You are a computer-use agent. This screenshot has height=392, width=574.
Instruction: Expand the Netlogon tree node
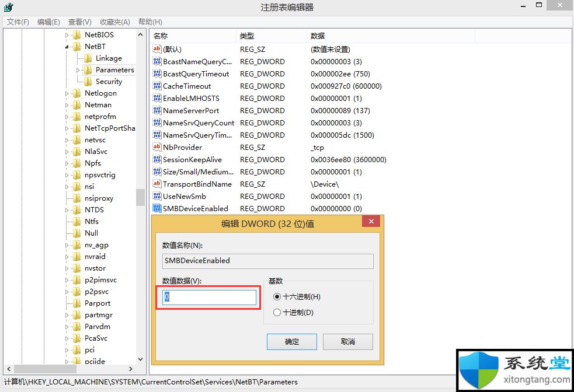point(67,93)
